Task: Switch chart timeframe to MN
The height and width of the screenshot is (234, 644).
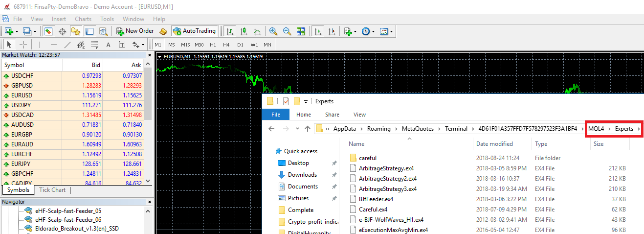Action: [x=267, y=45]
